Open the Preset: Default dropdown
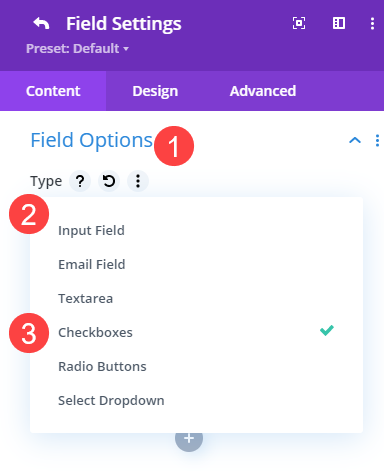The image size is (384, 472). [77, 49]
